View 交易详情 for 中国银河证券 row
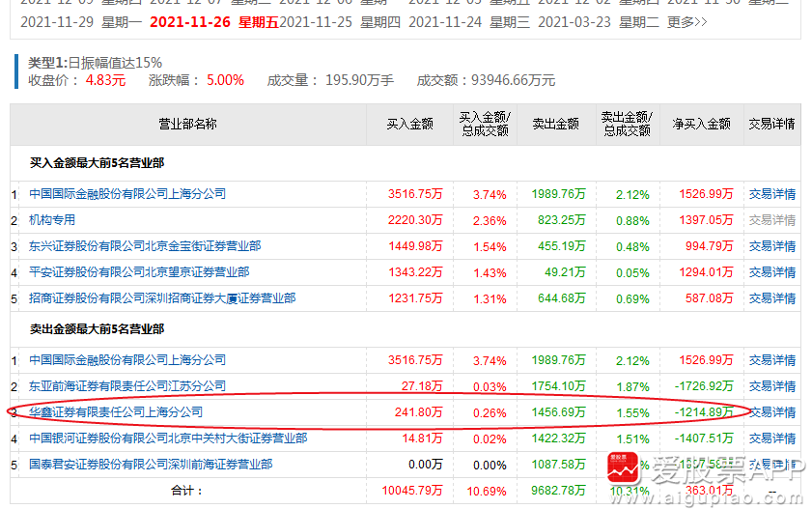Viewport: 812px width, 509px height. pyautogui.click(x=772, y=438)
